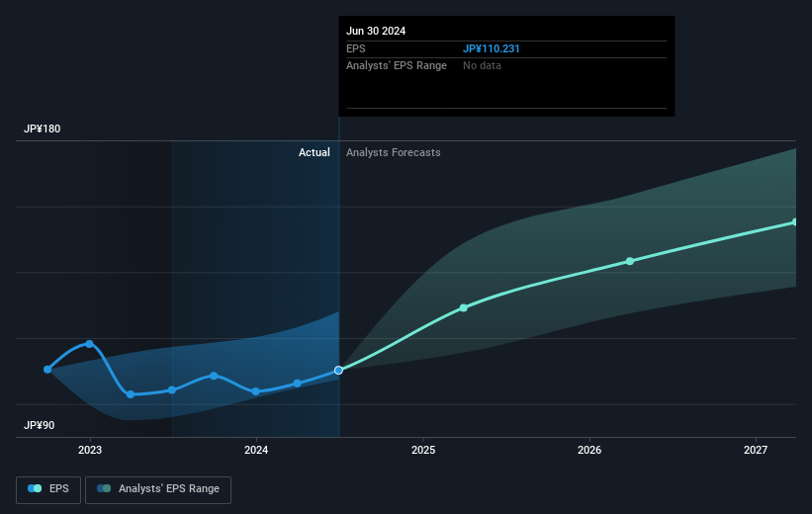This screenshot has height=514, width=812.
Task: Click the Actual section label
Action: pyautogui.click(x=314, y=152)
